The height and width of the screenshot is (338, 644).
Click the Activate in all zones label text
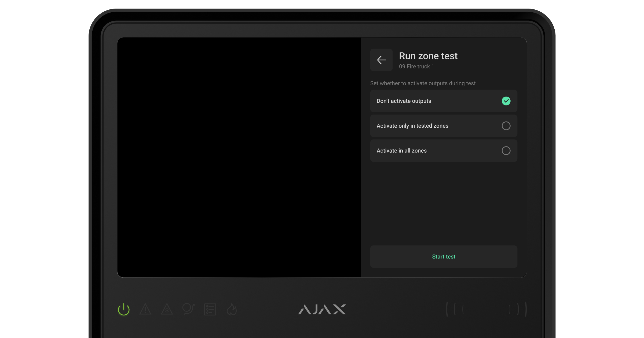(x=401, y=151)
